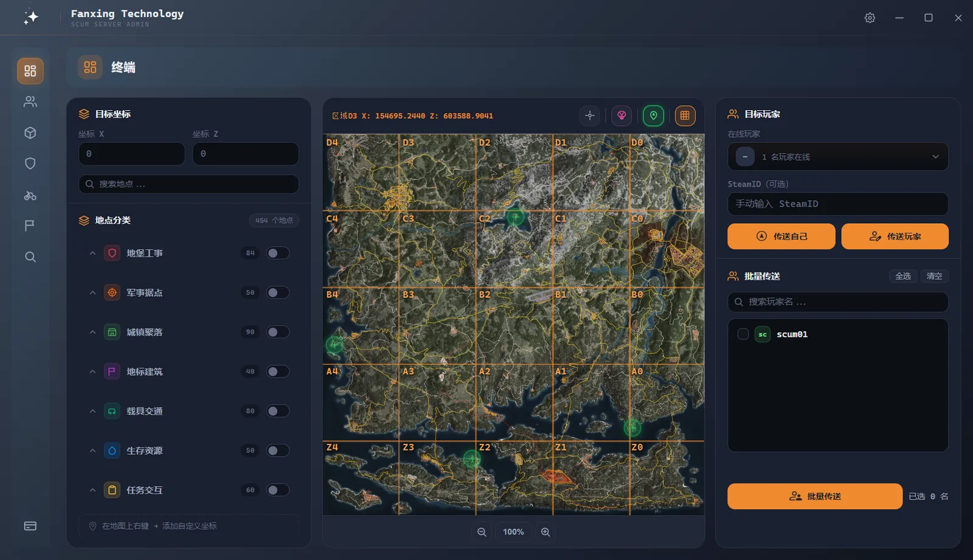Screen dimensions: 973x560
Task: Collapse the 军事据点 category chevron
Action: click(92, 292)
